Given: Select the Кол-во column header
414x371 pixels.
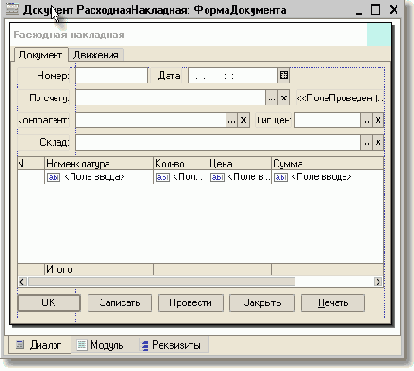Looking at the screenshot, I should [x=181, y=163].
